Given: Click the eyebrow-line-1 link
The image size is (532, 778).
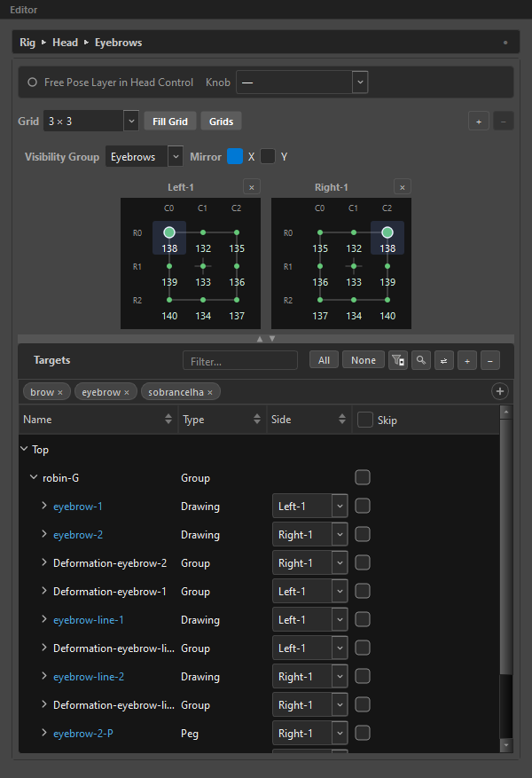Looking at the screenshot, I should pos(89,620).
